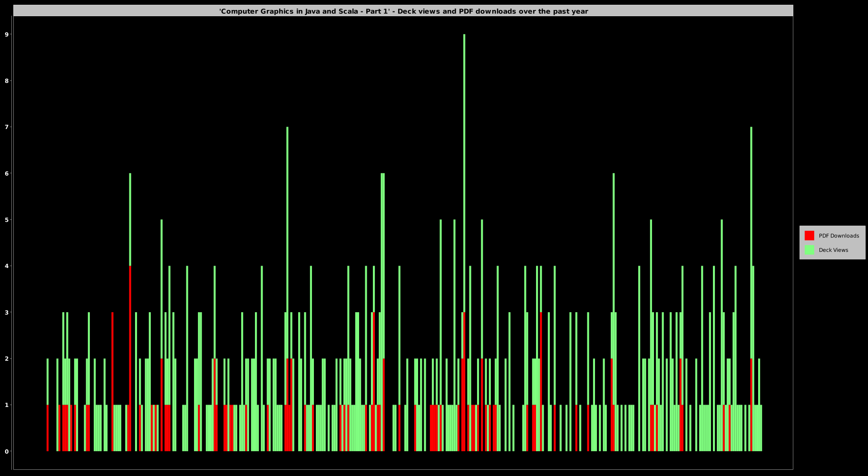Click the y-axis label 7

[7, 127]
